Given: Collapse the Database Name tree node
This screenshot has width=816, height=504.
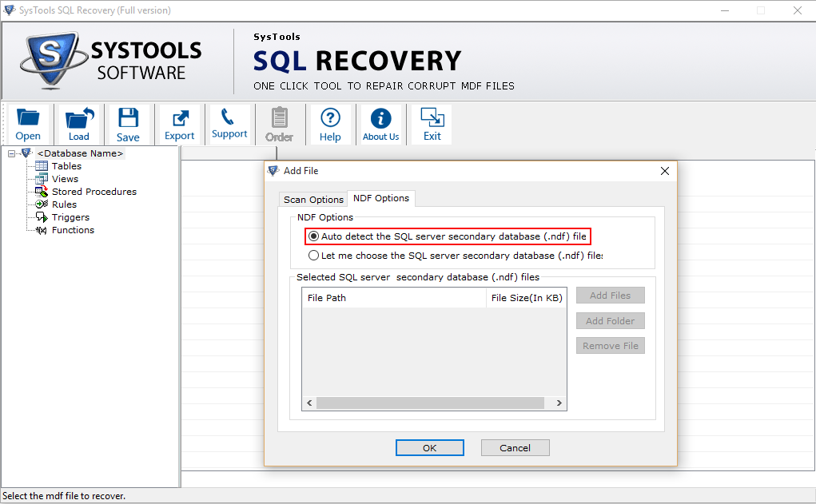Looking at the screenshot, I should click(11, 153).
